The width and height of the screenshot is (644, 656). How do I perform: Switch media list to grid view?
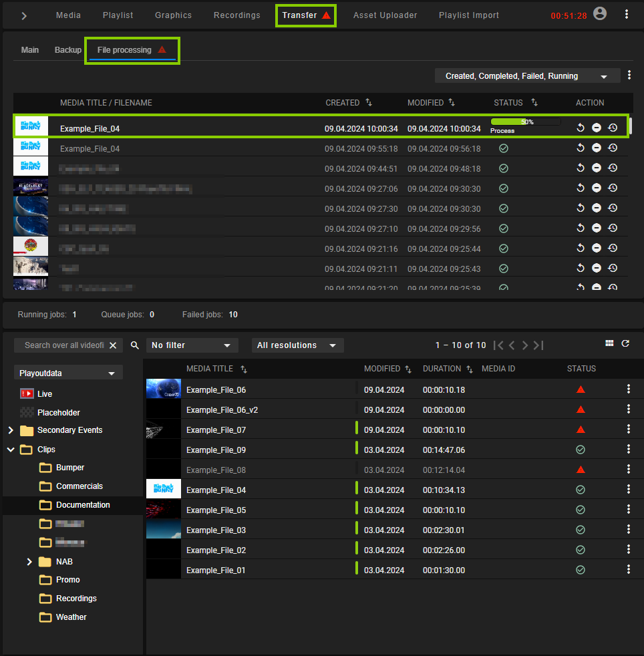pos(609,343)
